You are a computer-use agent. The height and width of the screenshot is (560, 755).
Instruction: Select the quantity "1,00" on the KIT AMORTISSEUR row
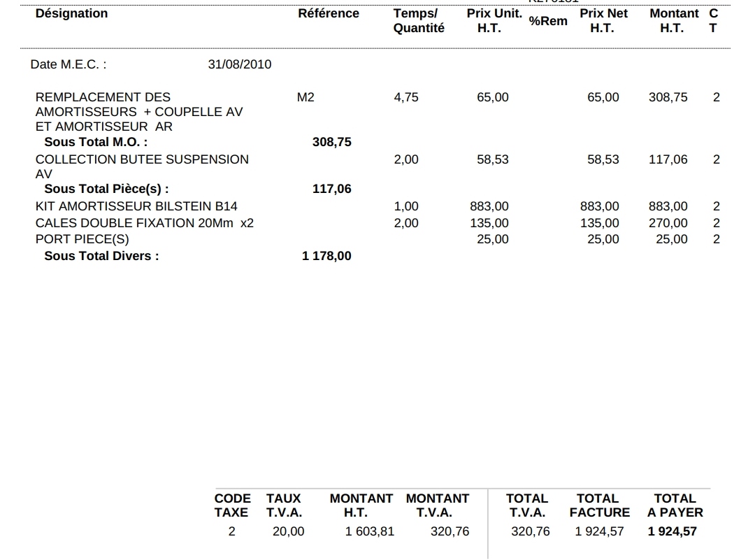(x=406, y=206)
